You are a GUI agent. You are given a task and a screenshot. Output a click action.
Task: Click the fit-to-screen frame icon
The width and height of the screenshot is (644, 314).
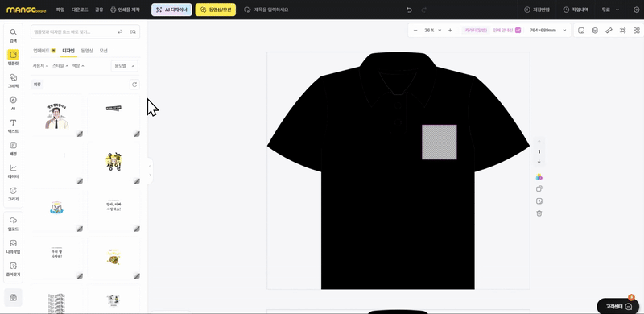click(x=622, y=31)
